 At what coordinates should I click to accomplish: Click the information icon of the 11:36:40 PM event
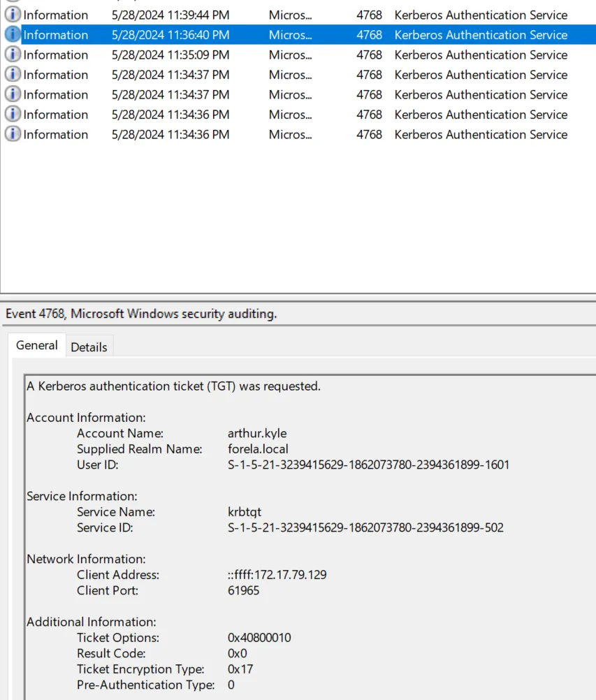[13, 34]
